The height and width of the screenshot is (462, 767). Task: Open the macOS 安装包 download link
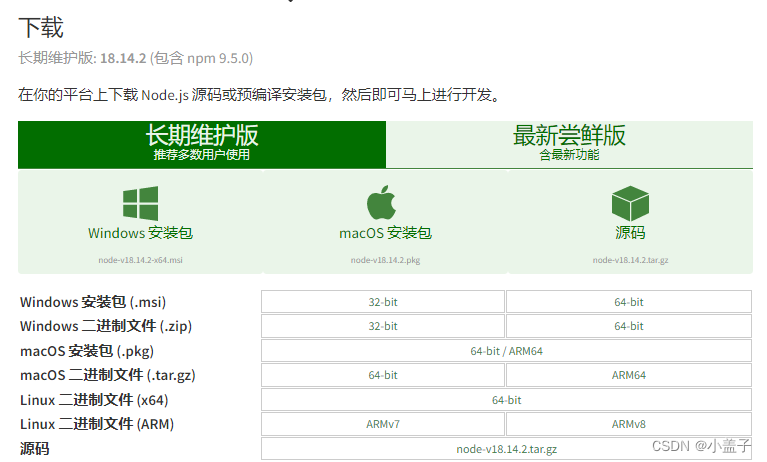coord(385,233)
